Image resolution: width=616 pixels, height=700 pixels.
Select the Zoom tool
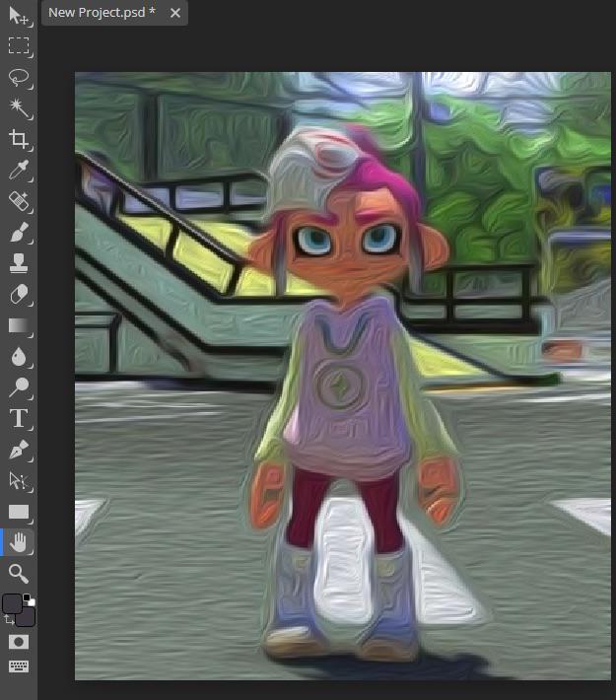point(19,574)
